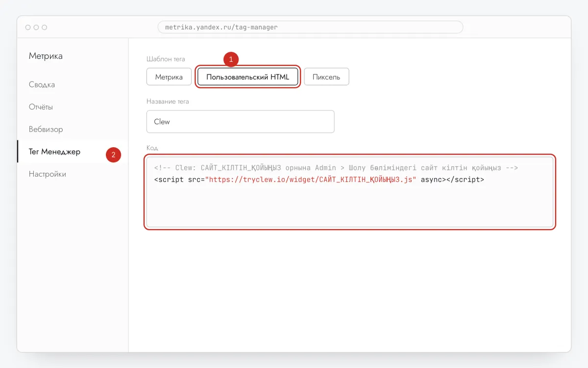This screenshot has width=588, height=368.
Task: Open Отчёты in the sidebar
Action: pos(41,107)
